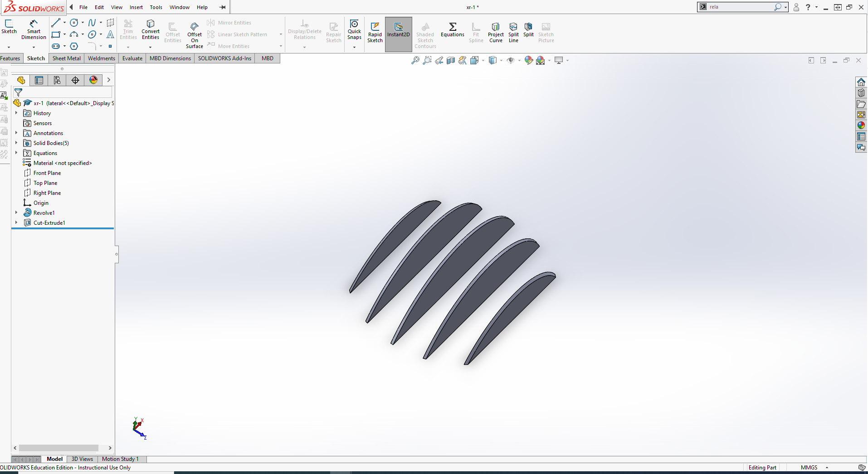Select the Smart Dimension tool
The image size is (868, 474).
point(34,29)
